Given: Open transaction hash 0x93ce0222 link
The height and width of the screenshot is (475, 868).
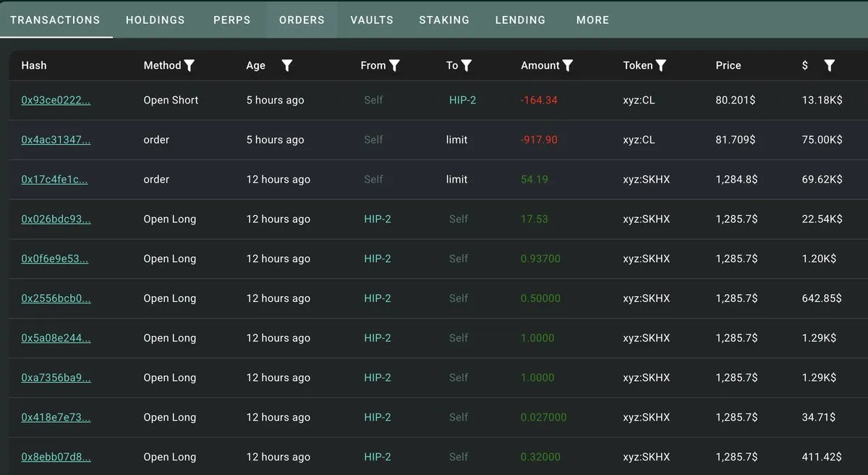Looking at the screenshot, I should click(56, 100).
